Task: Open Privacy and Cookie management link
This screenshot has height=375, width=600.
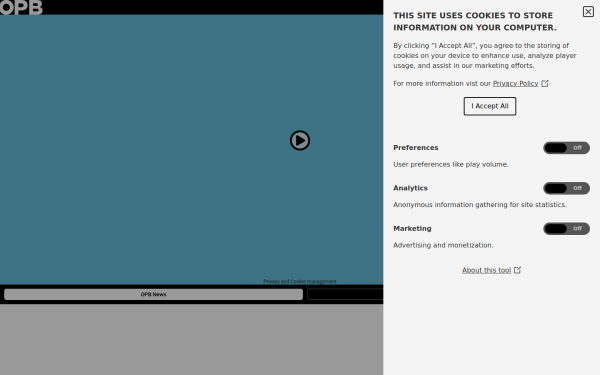Action: pyautogui.click(x=300, y=281)
